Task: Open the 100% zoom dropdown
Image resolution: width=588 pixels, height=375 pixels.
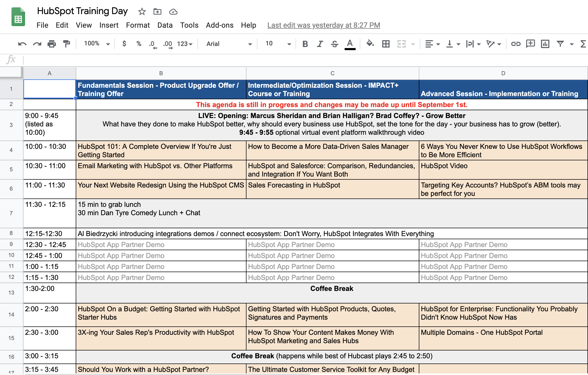Action: point(97,44)
